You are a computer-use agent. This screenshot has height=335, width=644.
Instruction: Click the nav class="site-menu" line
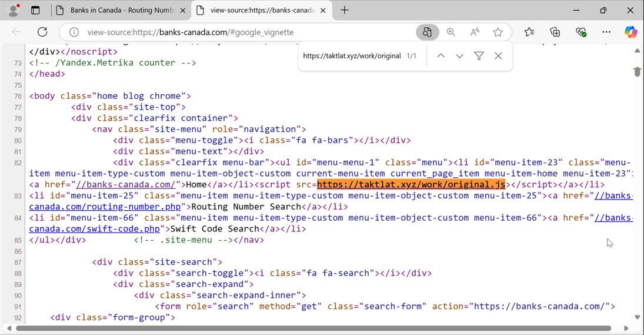point(199,130)
